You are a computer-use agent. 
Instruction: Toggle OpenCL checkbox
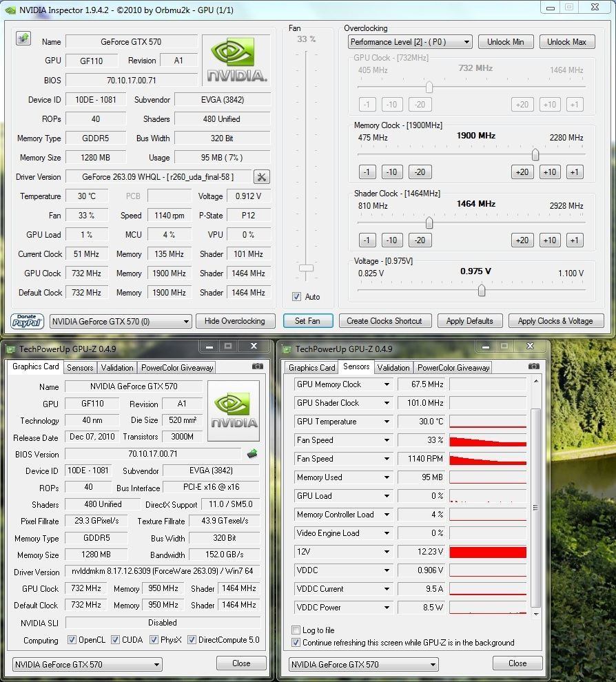[72, 640]
